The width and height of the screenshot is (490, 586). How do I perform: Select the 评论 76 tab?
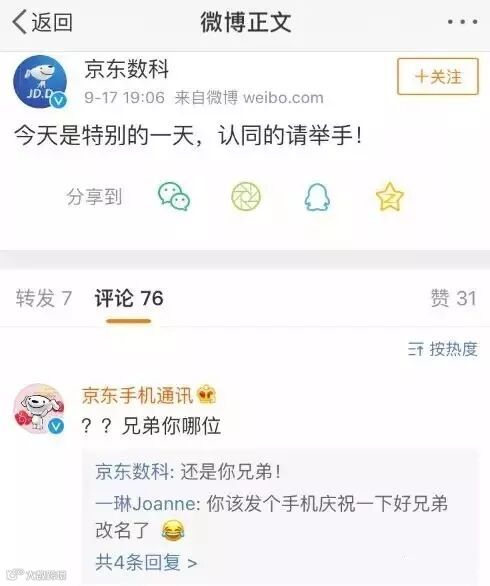pyautogui.click(x=129, y=298)
